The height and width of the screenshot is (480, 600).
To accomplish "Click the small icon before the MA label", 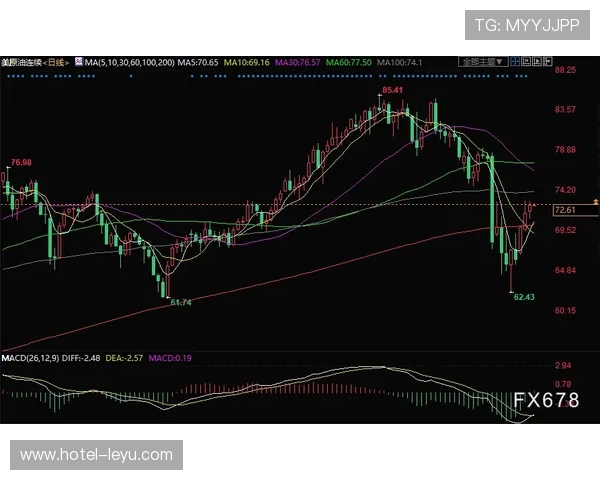I will 78,62.
